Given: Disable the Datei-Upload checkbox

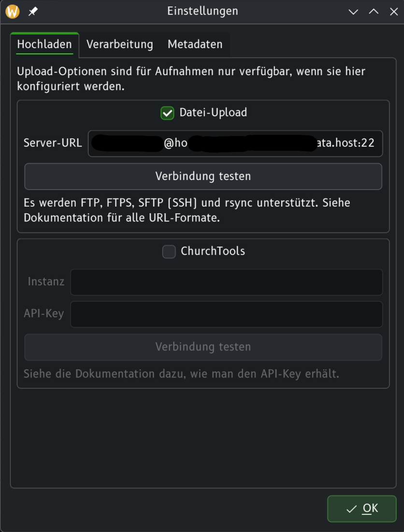Looking at the screenshot, I should (167, 113).
